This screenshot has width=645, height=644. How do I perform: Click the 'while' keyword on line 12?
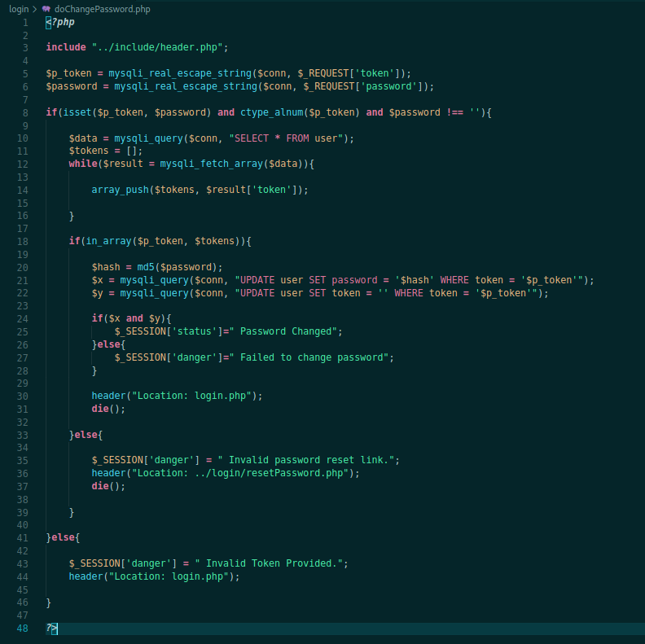pyautogui.click(x=83, y=164)
